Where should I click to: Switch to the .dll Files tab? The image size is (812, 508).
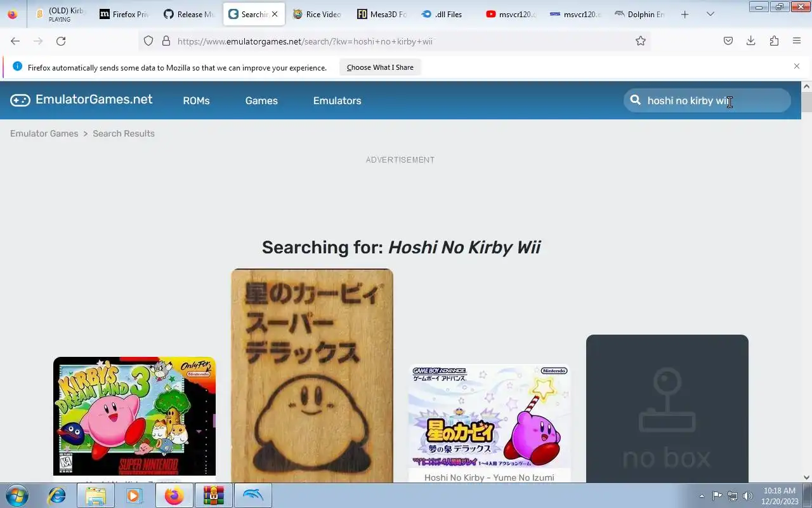447,14
